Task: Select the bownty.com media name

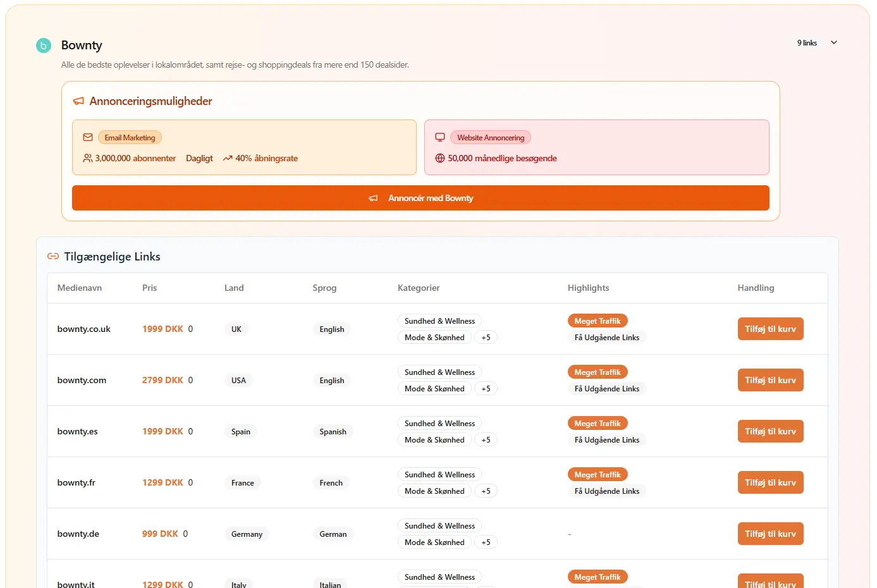Action: click(x=82, y=380)
